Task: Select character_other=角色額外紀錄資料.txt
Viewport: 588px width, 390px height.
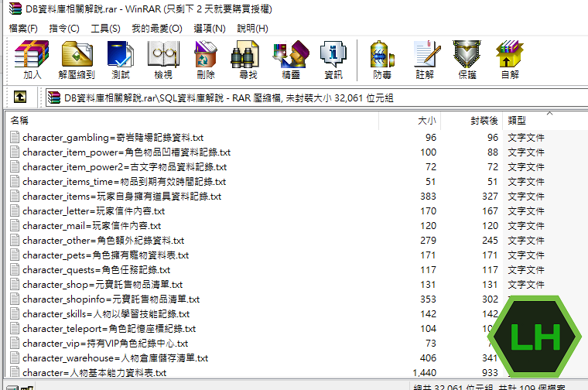Action: point(103,241)
